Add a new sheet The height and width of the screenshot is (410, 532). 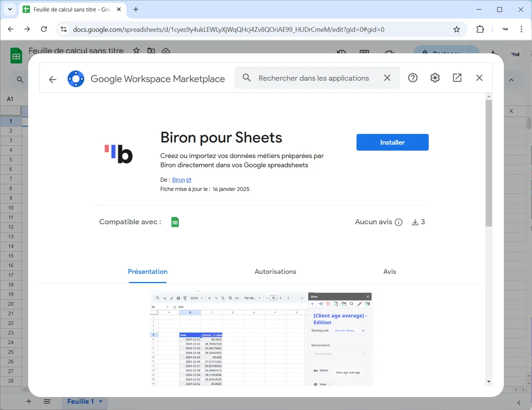pyautogui.click(x=29, y=401)
